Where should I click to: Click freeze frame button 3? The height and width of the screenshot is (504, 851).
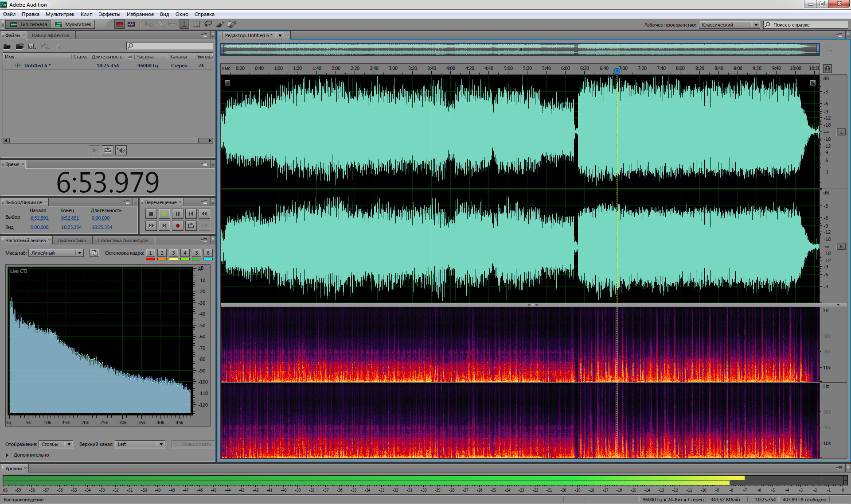coord(173,253)
